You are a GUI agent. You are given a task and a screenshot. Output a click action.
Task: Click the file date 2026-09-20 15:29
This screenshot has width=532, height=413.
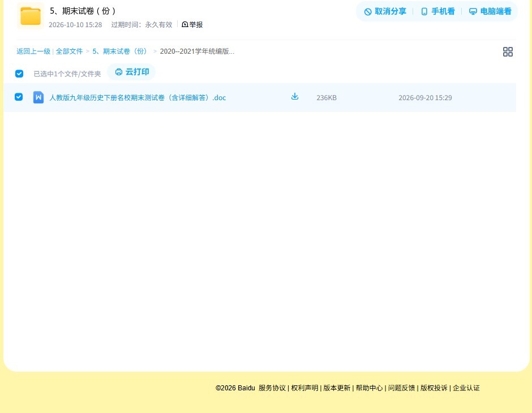pyautogui.click(x=425, y=98)
